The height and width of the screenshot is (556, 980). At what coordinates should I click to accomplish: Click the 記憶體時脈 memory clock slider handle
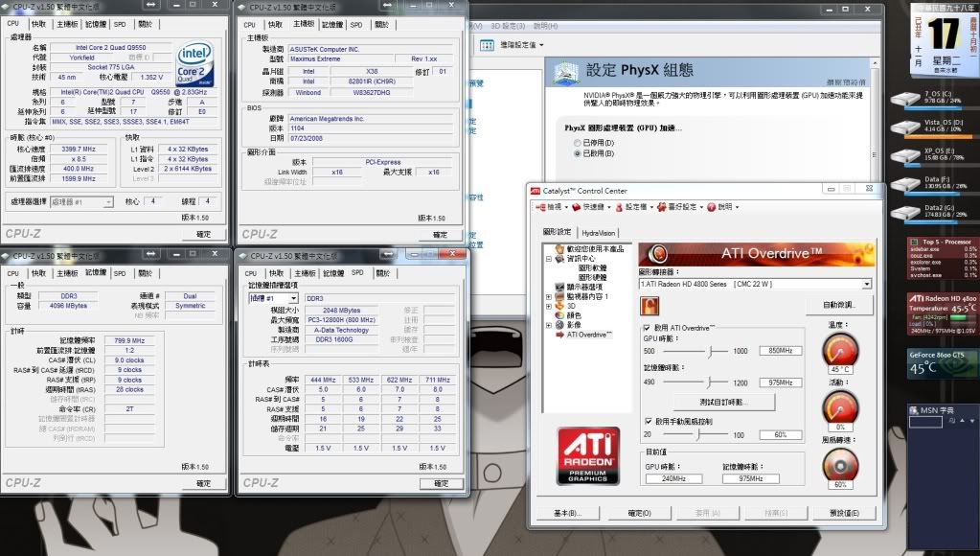click(708, 382)
